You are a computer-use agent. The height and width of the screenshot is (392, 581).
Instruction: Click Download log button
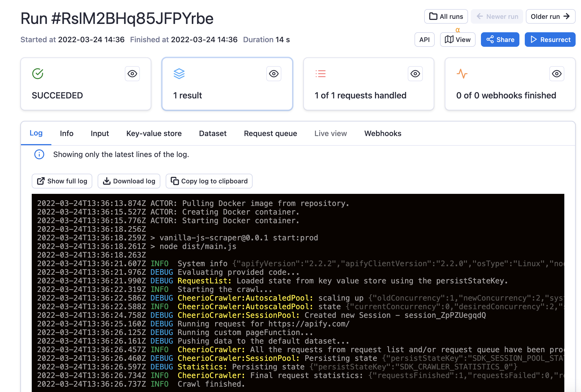(129, 181)
